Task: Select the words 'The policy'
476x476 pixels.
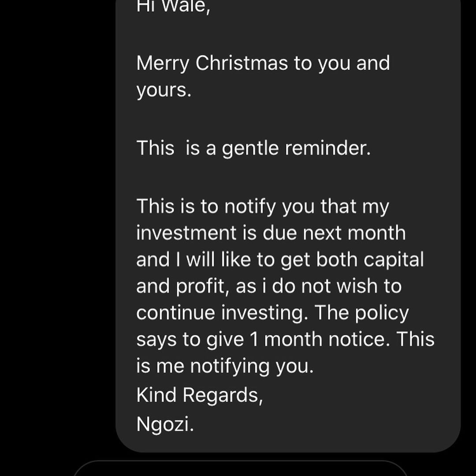Action: 361,313
